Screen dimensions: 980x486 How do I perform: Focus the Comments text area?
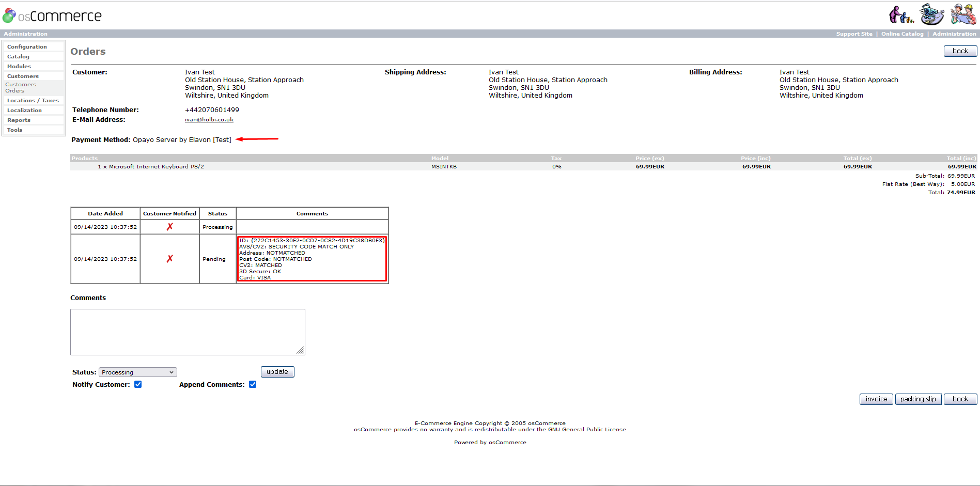188,332
